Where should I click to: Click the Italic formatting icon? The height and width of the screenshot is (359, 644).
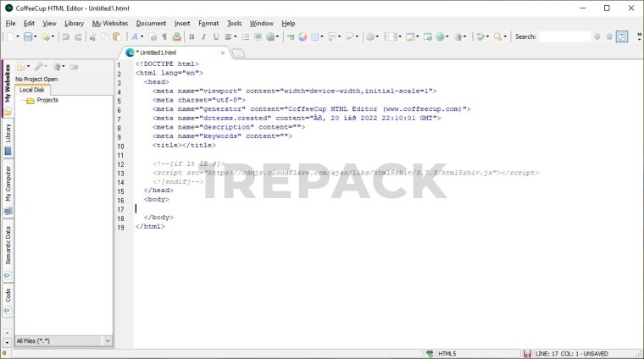(x=203, y=37)
